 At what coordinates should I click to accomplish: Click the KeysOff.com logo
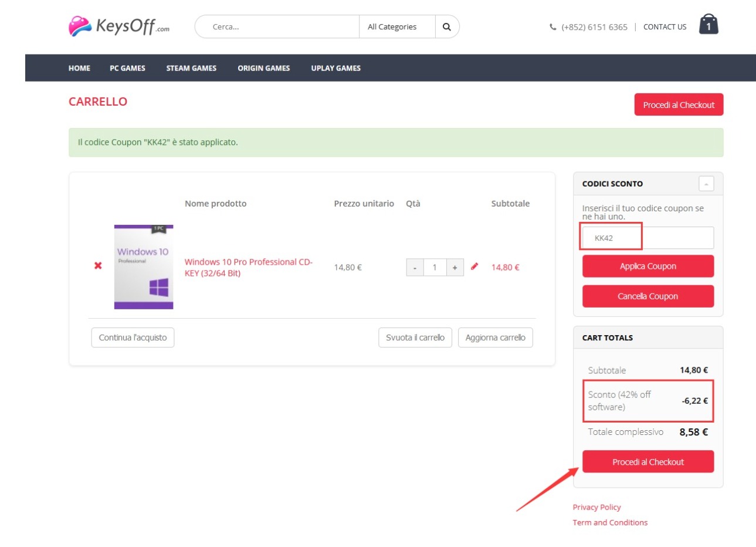[x=119, y=26]
